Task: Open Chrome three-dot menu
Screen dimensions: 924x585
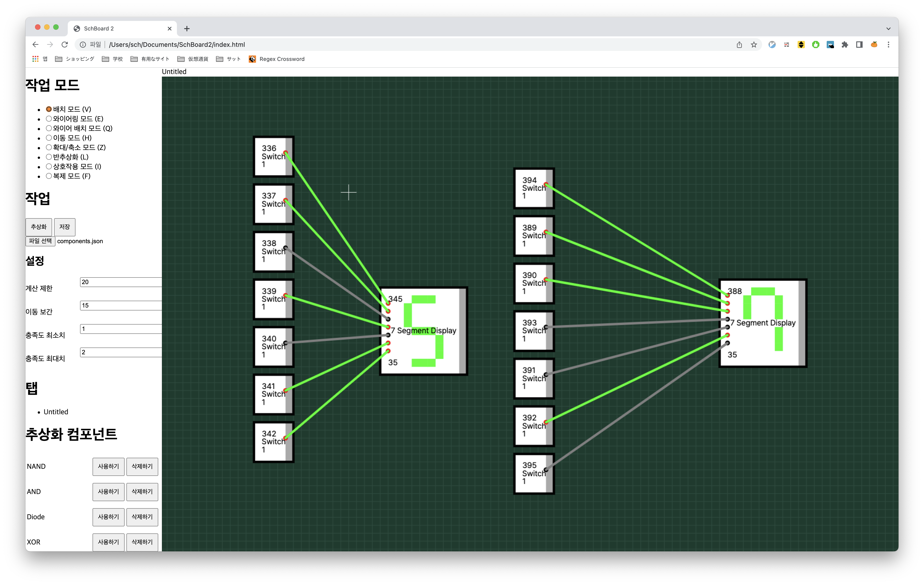Action: (x=888, y=45)
